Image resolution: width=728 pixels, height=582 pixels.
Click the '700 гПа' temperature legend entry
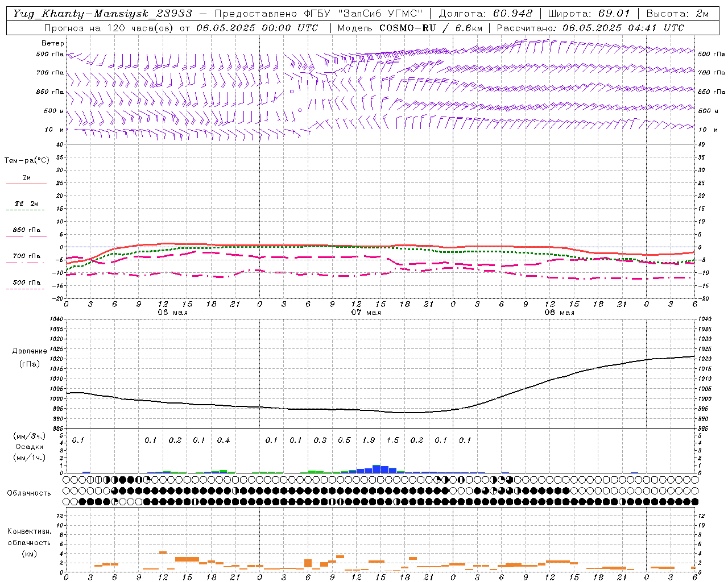click(x=27, y=256)
